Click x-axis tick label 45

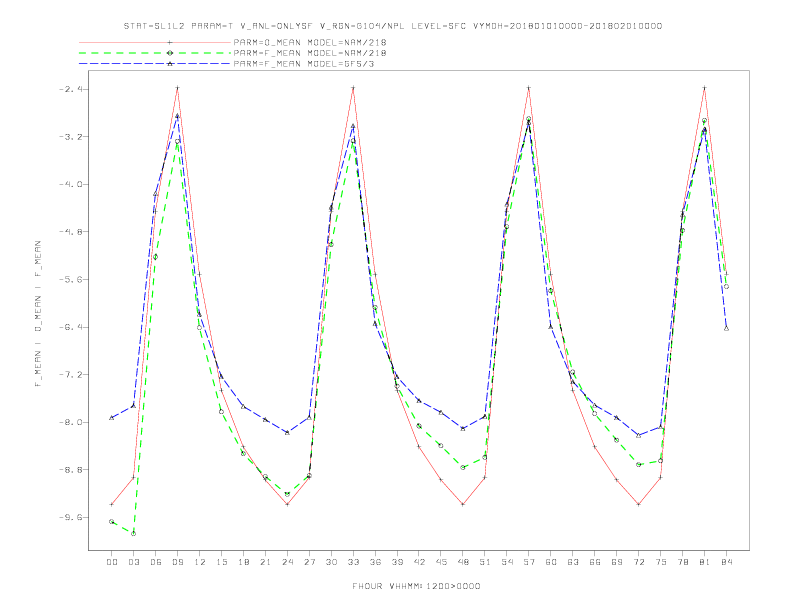pyautogui.click(x=441, y=562)
